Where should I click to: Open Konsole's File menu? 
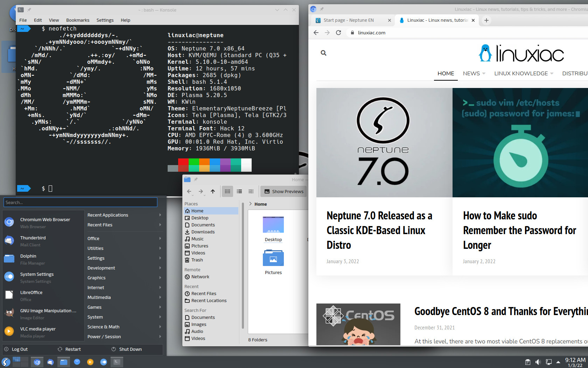pos(23,20)
